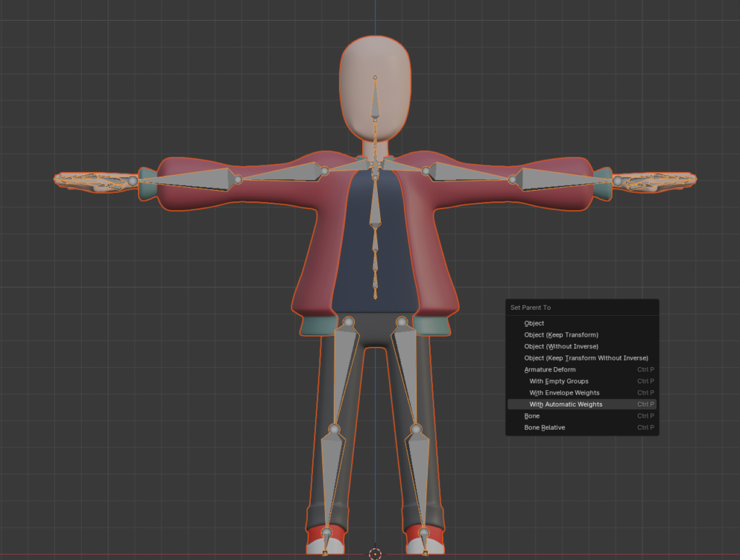Screen dimensions: 740x560
Task: Choose Object at top of parent menu
Action: 534,324
